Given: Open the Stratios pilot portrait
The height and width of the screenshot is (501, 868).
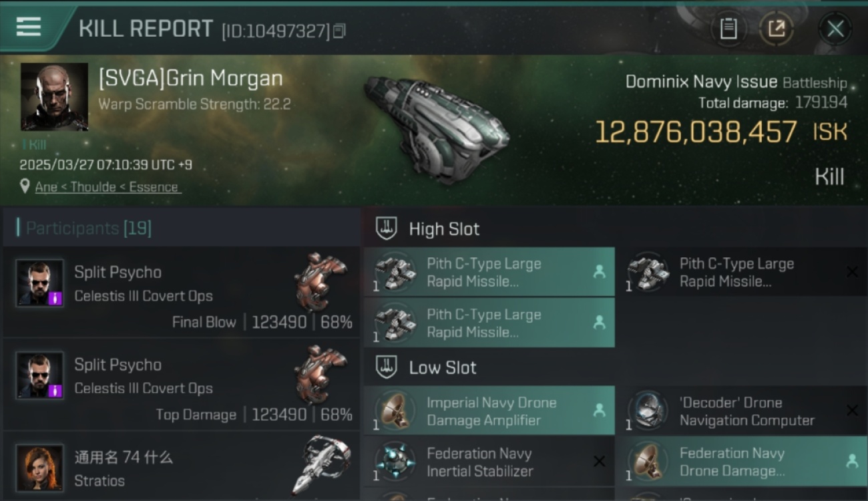Looking at the screenshot, I should pos(40,468).
